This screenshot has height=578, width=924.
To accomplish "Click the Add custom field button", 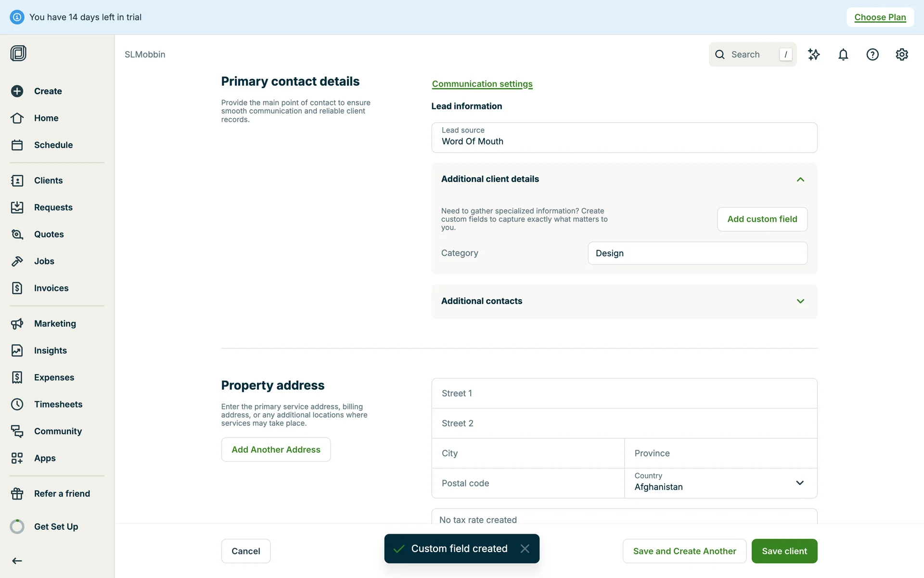I will coord(762,219).
